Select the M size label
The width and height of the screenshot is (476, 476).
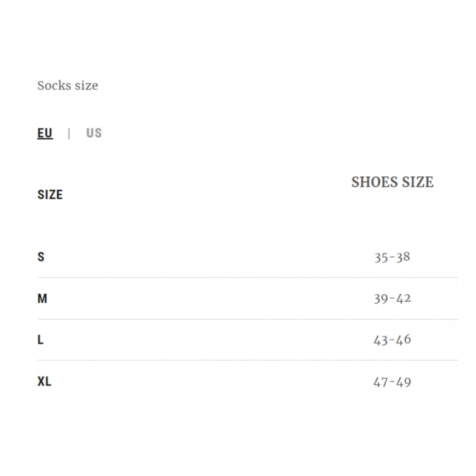point(42,299)
